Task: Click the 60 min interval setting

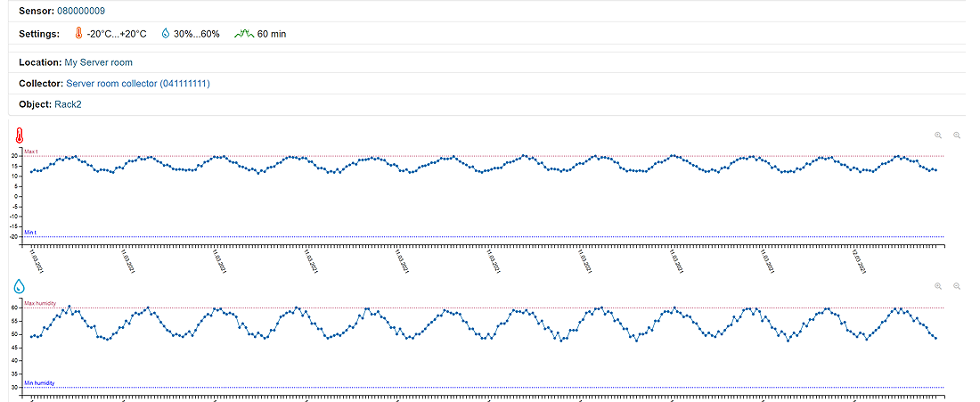Action: click(272, 34)
